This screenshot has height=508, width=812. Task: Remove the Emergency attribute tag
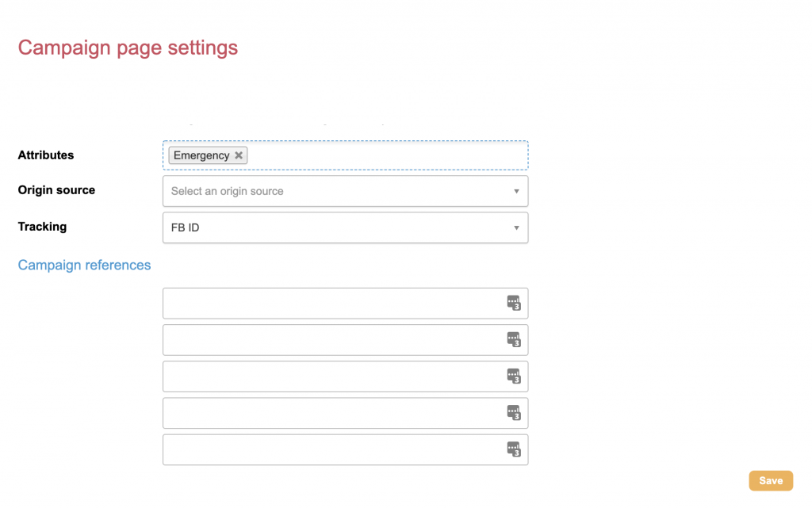point(239,155)
